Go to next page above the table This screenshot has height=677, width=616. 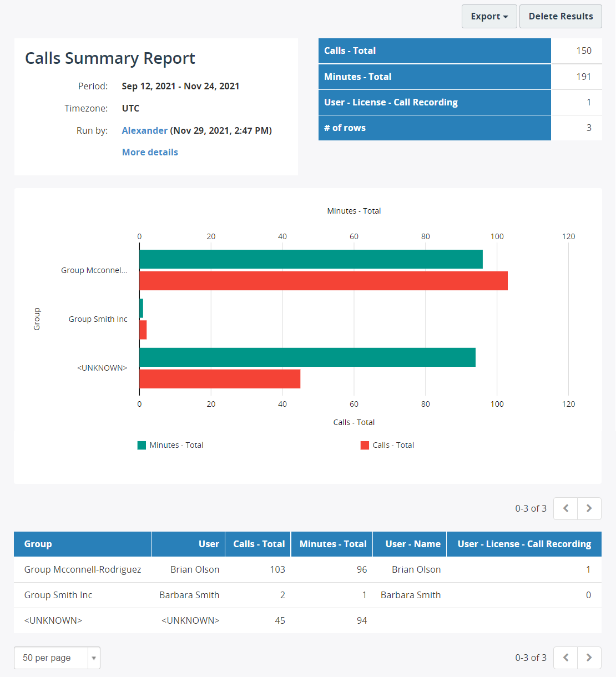(x=589, y=508)
